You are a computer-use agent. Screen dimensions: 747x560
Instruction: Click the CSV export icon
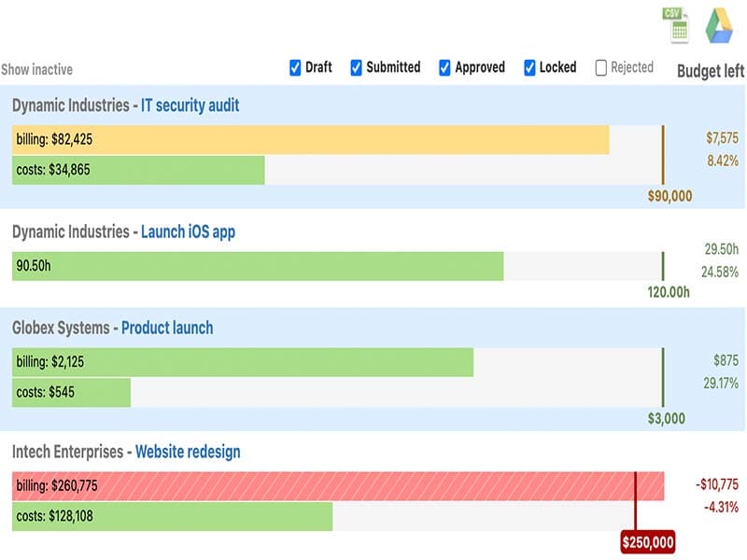pos(674,24)
